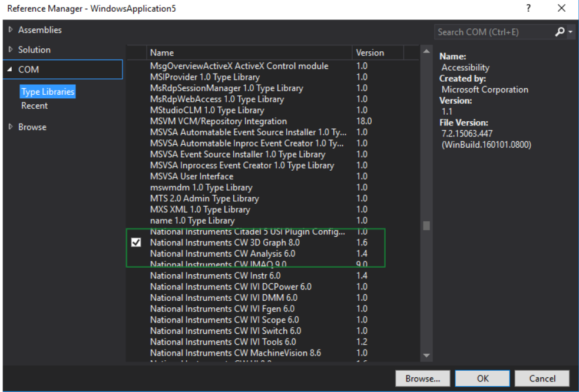Select name 1.0 Type Library row
This screenshot has height=392, width=579.
click(x=273, y=221)
